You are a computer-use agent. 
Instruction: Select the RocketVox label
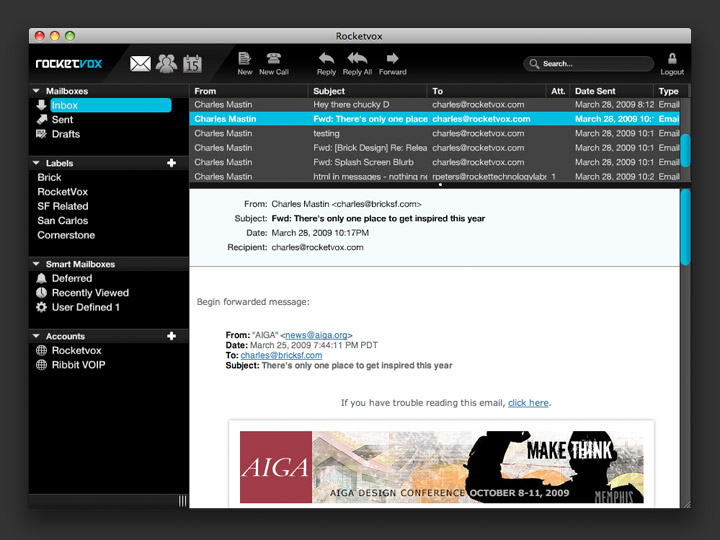[62, 192]
